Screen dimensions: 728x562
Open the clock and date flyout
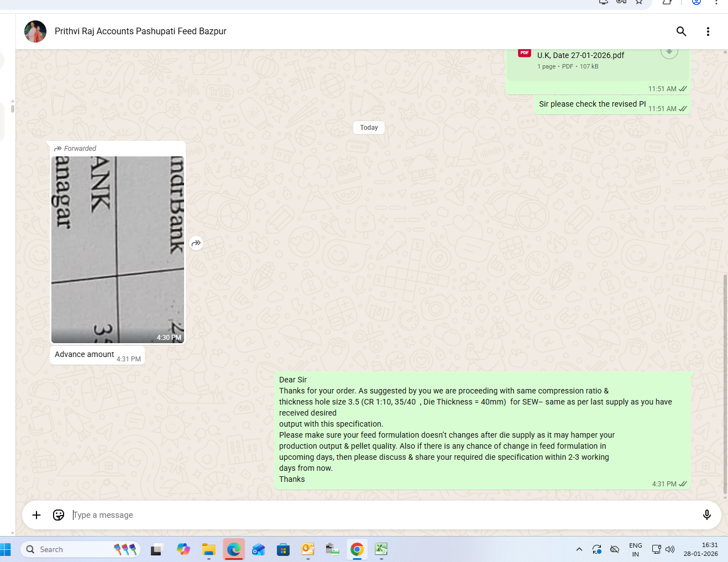(700, 549)
